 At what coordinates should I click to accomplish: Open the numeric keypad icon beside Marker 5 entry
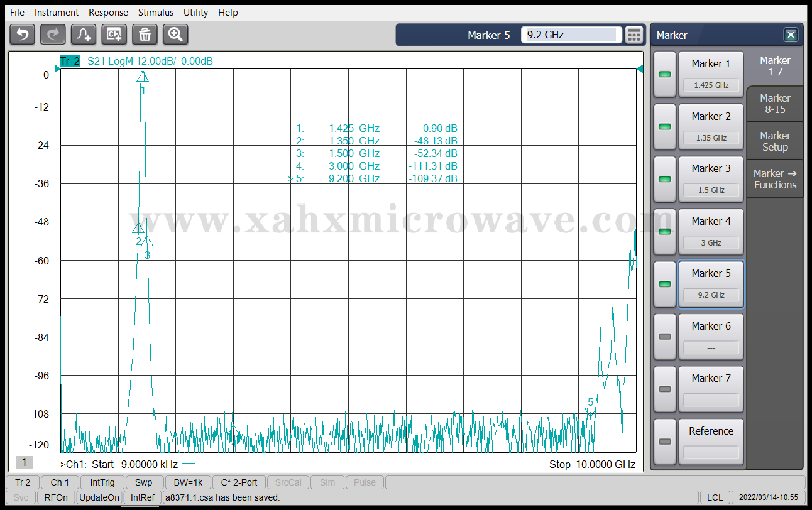click(634, 35)
